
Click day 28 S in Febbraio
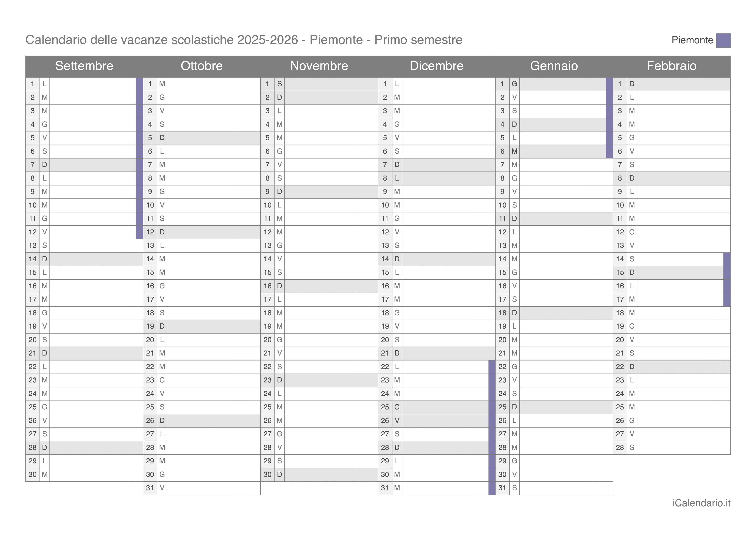pyautogui.click(x=671, y=447)
